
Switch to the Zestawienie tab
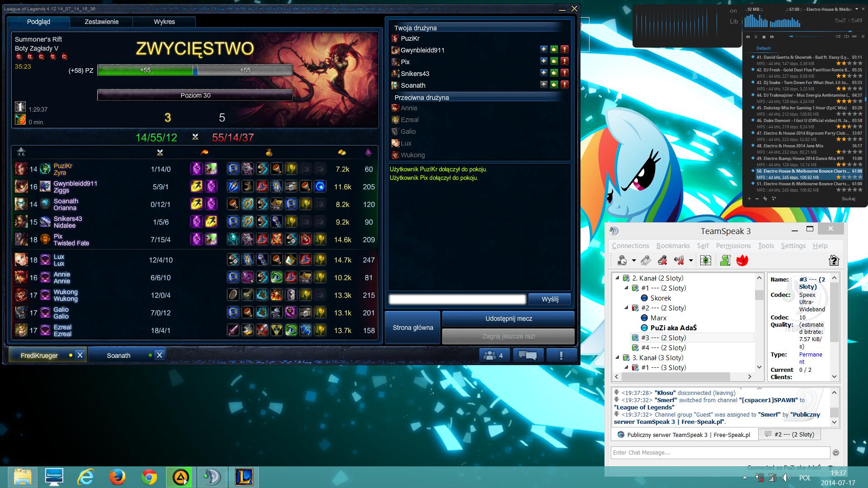[x=101, y=22]
